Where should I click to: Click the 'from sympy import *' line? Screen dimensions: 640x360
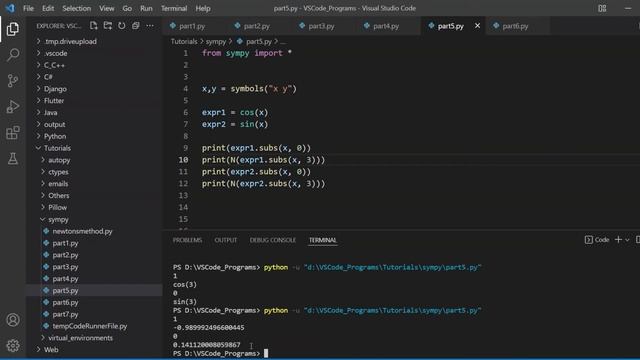click(x=247, y=53)
